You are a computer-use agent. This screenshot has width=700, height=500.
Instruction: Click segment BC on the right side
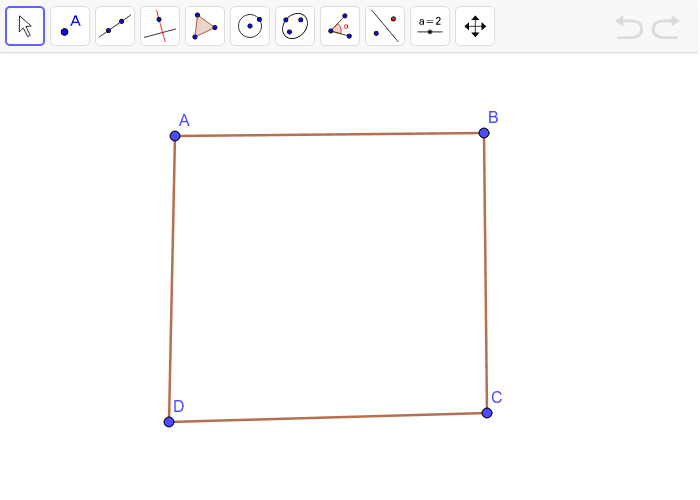[485, 273]
